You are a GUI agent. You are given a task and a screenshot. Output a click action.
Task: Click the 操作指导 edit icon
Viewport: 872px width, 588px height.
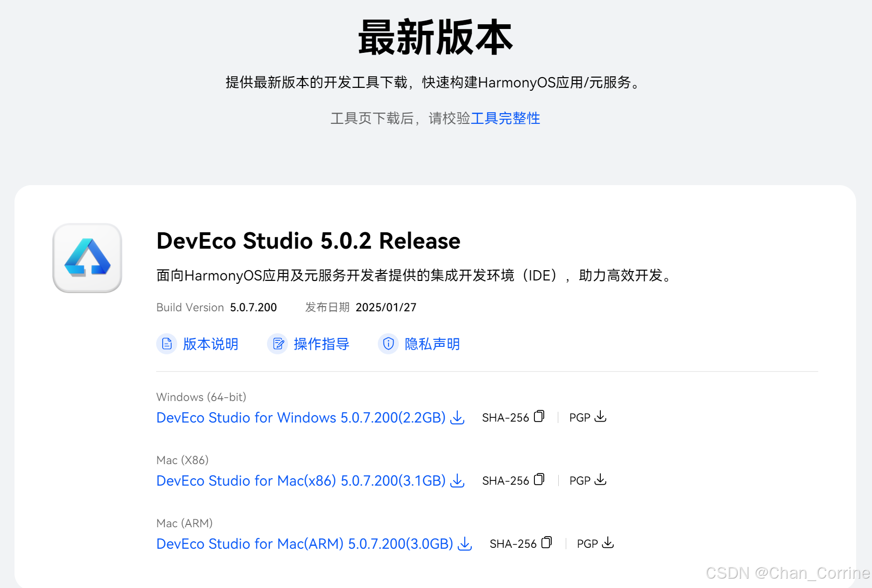(x=277, y=344)
